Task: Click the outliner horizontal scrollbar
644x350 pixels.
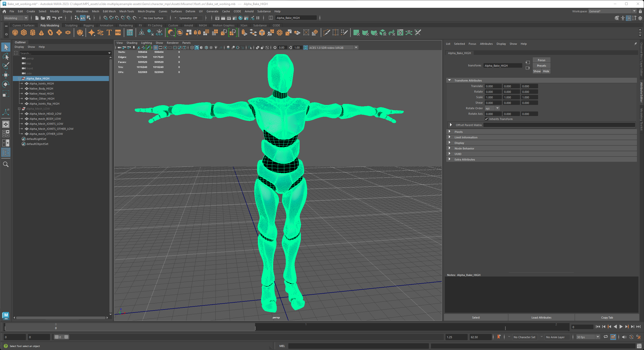Action: click(61, 318)
